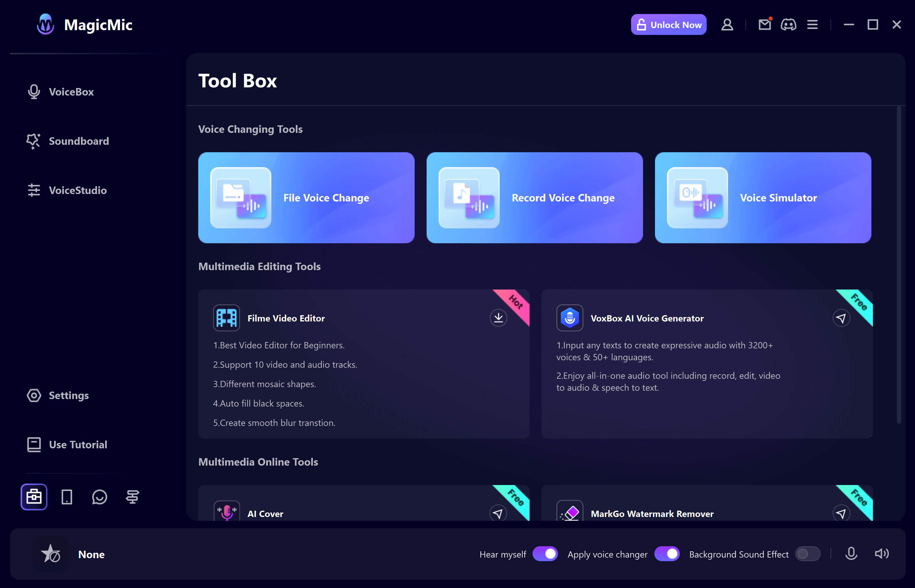Click the mobile device icon in taskbar

pyautogui.click(x=67, y=497)
